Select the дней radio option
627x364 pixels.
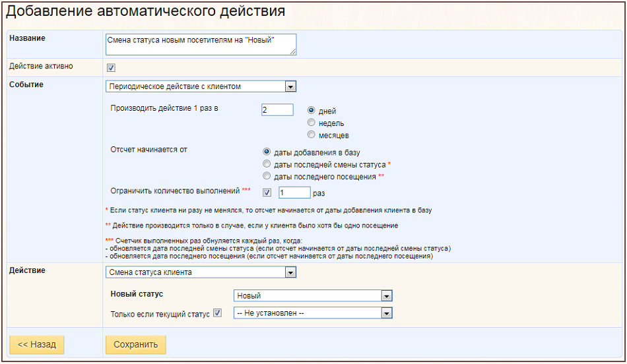(311, 110)
